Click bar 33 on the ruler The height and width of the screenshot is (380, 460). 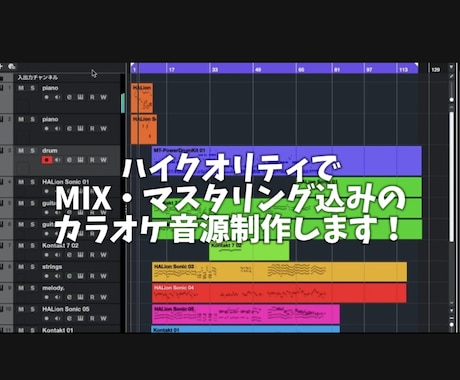pos(215,70)
